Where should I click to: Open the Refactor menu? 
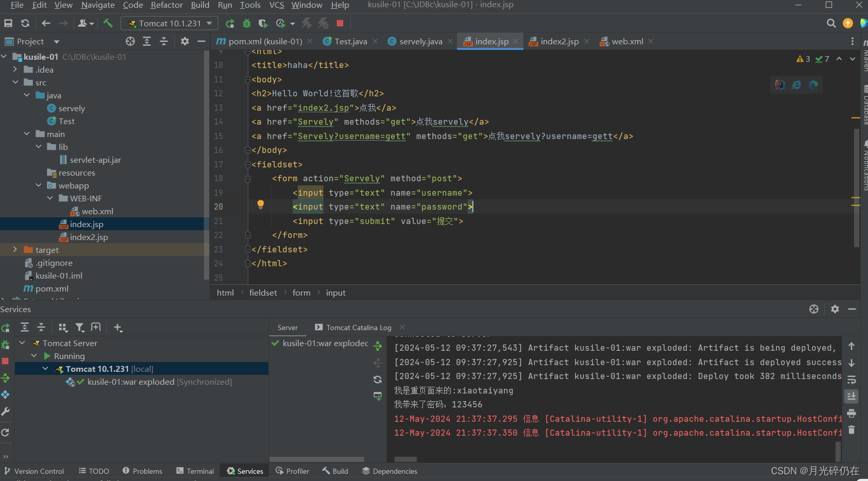166,5
